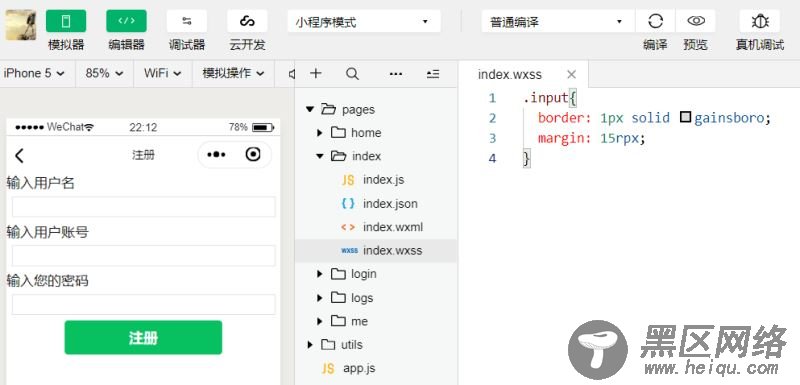The height and width of the screenshot is (385, 800).
Task: Expand the home folder
Action: tap(319, 133)
